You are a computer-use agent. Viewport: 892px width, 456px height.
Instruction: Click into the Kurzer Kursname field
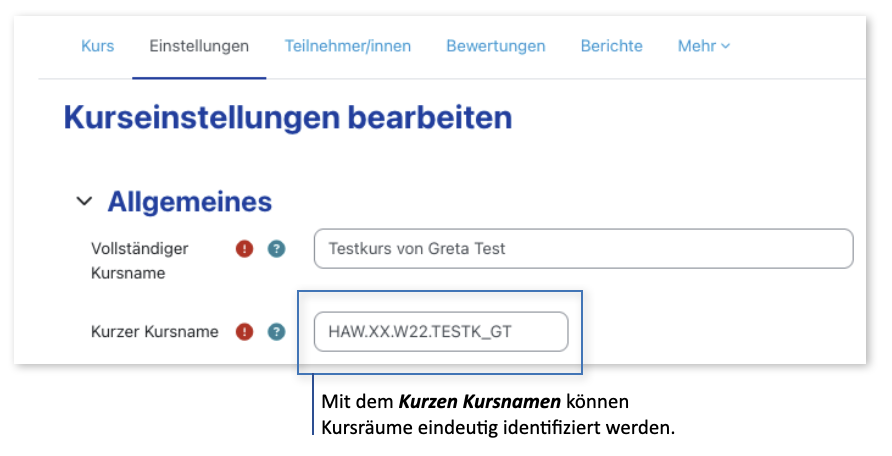[440, 332]
